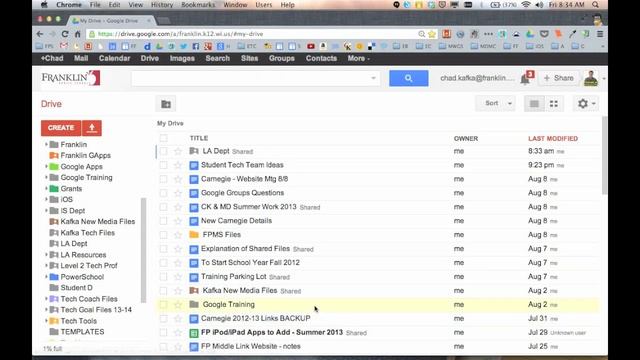Click the FPMS Files orange folder icon

pos(194,235)
